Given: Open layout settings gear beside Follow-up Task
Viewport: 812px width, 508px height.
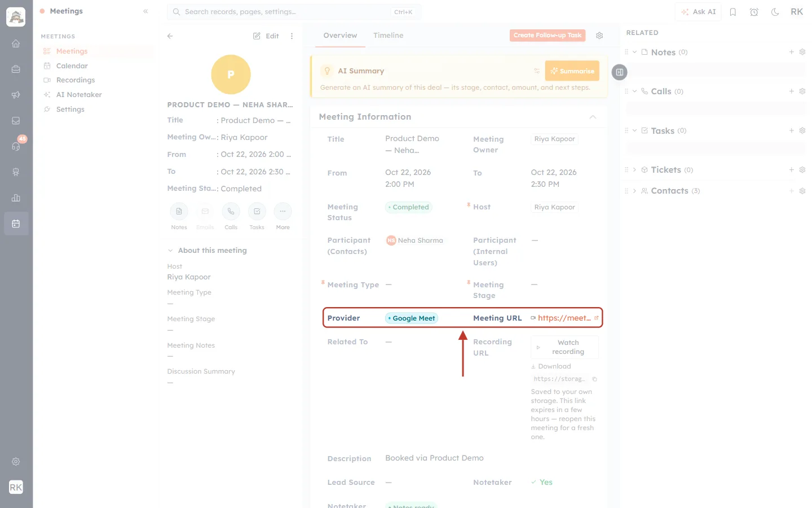Looking at the screenshot, I should click(x=599, y=36).
